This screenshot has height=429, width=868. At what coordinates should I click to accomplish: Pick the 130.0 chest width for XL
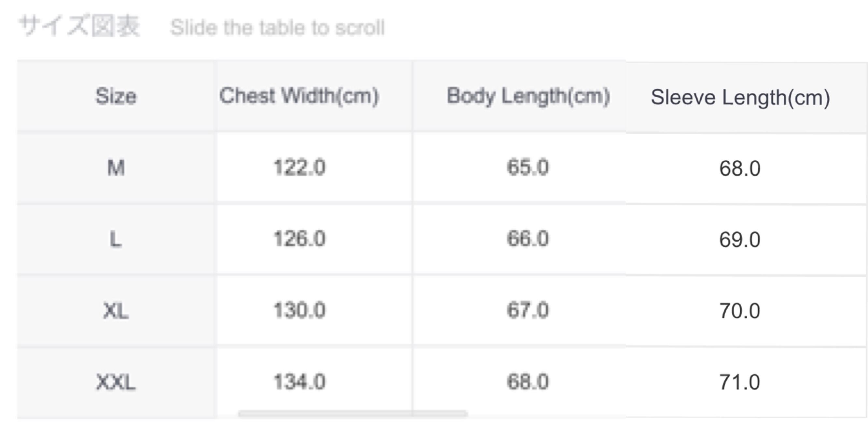coord(299,310)
